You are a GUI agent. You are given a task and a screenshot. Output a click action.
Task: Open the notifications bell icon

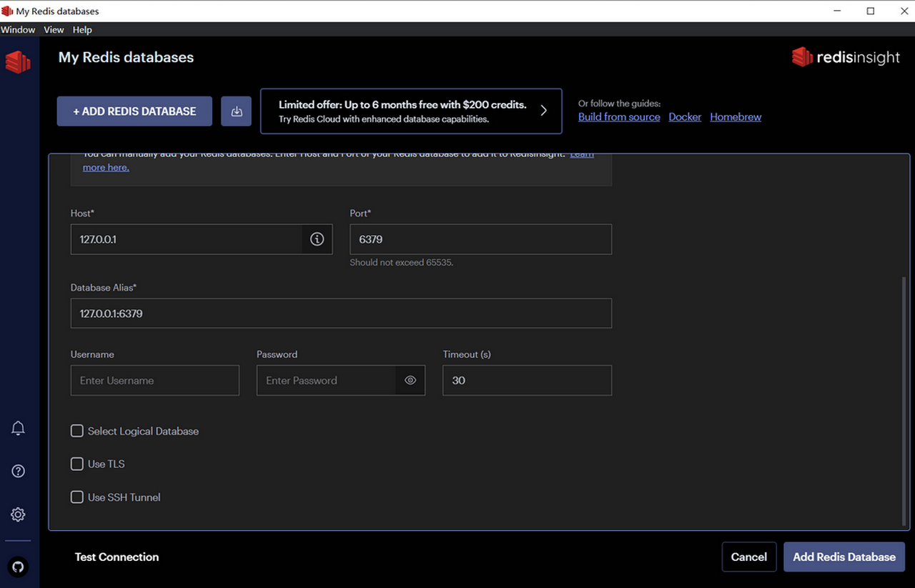pyautogui.click(x=19, y=428)
